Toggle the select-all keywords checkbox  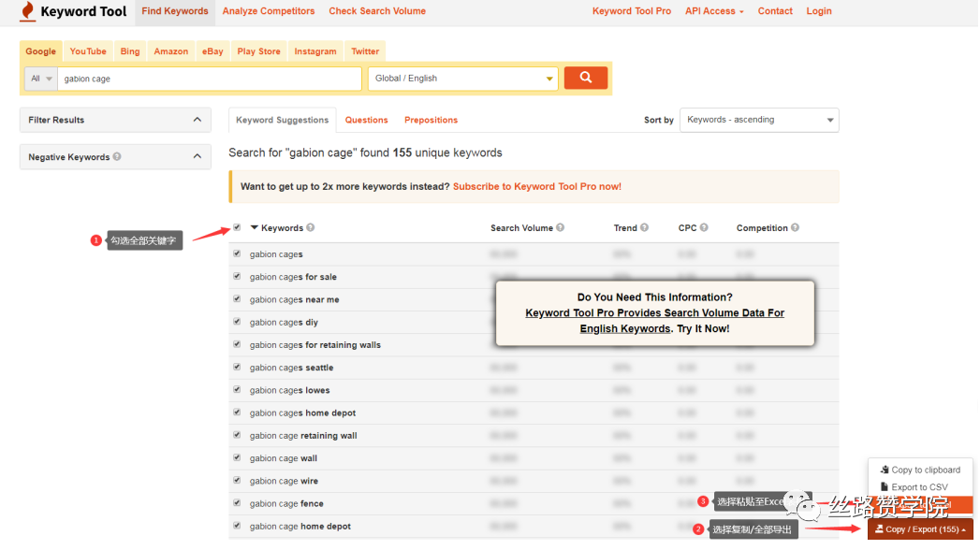point(237,228)
